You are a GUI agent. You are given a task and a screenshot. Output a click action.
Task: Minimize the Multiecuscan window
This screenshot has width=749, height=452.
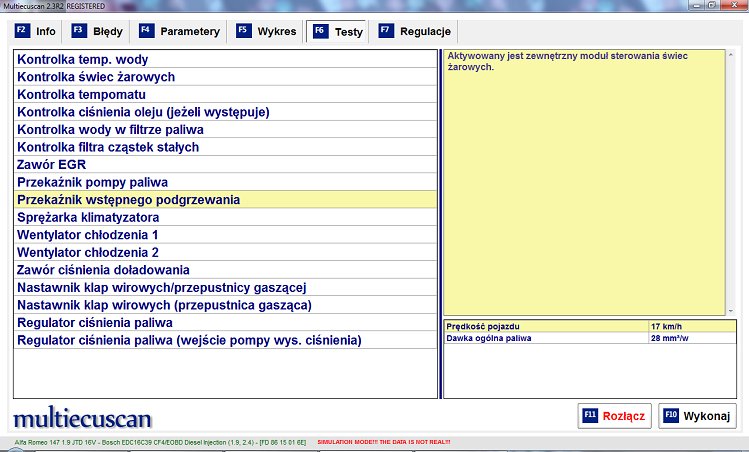pyautogui.click(x=696, y=5)
